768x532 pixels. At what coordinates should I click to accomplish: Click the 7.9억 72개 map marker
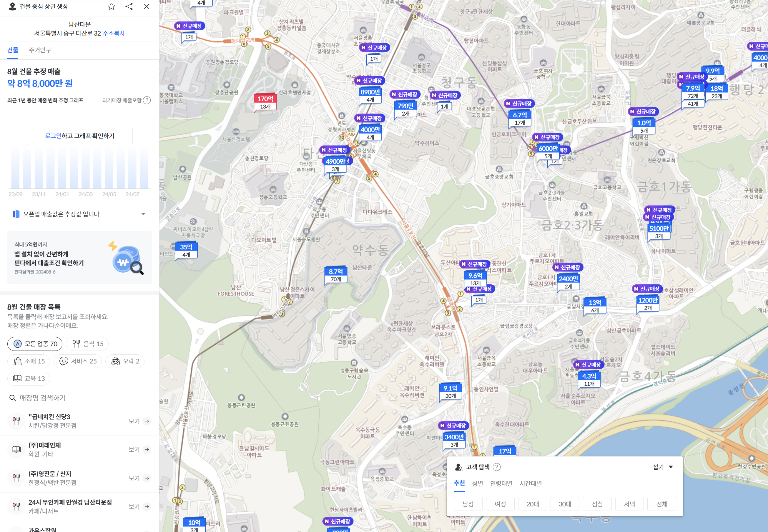693,92
